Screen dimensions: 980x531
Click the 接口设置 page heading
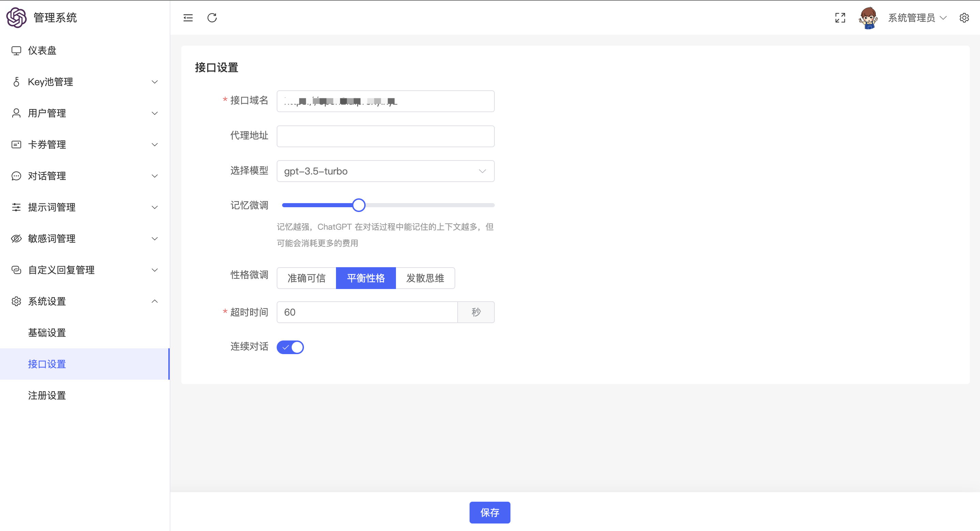click(x=216, y=68)
